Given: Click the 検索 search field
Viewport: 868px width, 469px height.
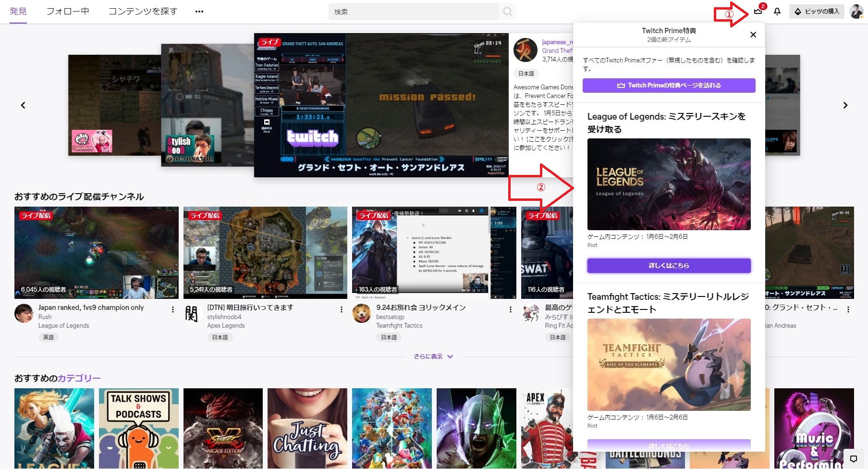Looking at the screenshot, I should (x=414, y=12).
